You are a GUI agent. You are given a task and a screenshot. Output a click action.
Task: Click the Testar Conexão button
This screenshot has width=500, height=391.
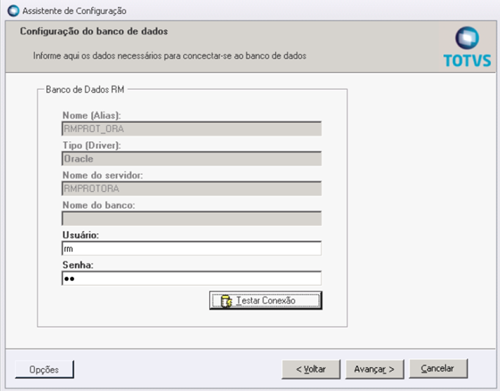tap(266, 300)
